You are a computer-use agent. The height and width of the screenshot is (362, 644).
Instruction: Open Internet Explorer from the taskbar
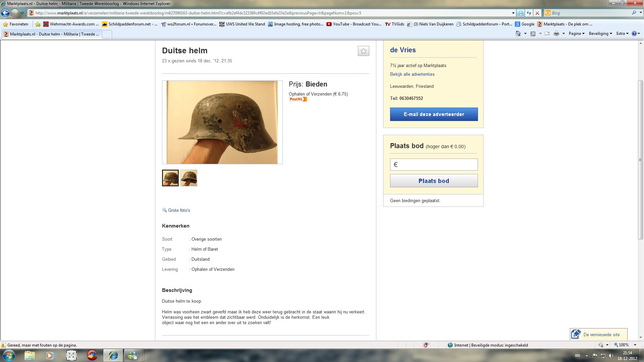(x=113, y=355)
